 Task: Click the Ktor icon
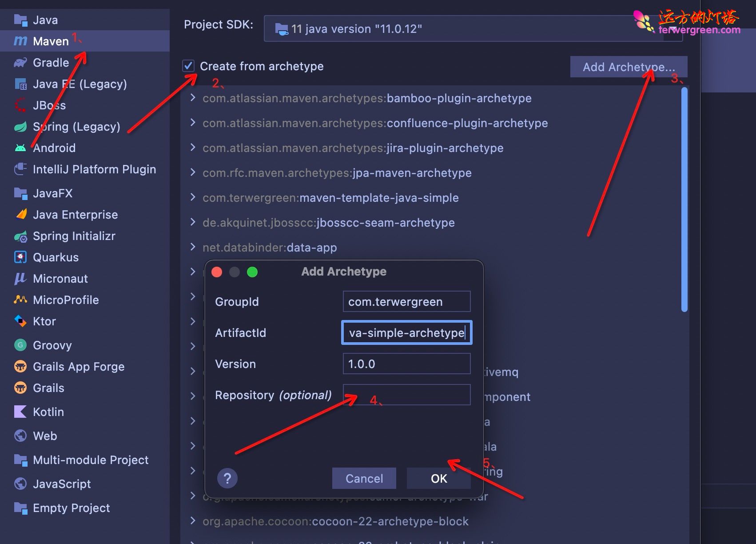pos(20,321)
